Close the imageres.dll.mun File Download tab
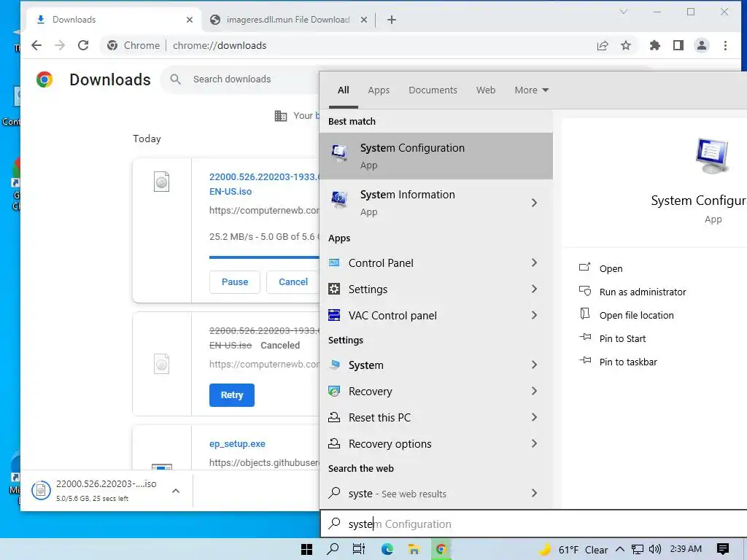747x560 pixels. point(363,20)
